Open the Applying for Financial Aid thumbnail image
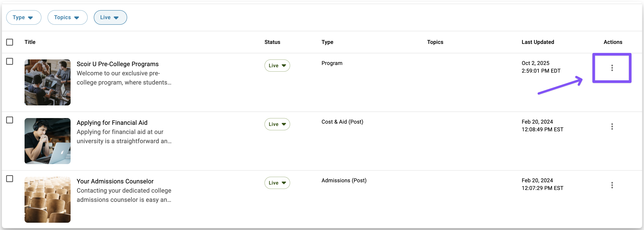The width and height of the screenshot is (644, 230). point(48,141)
